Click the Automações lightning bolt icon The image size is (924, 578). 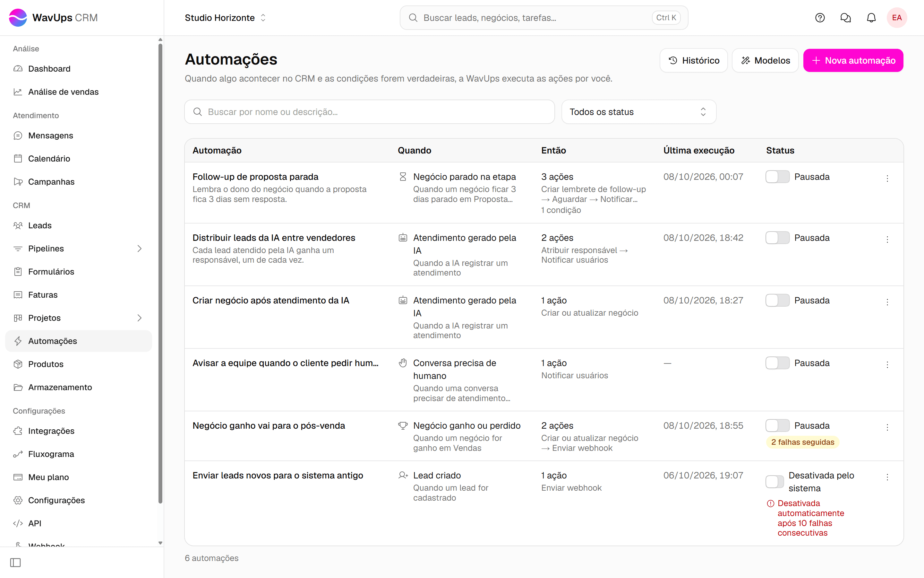(x=18, y=341)
